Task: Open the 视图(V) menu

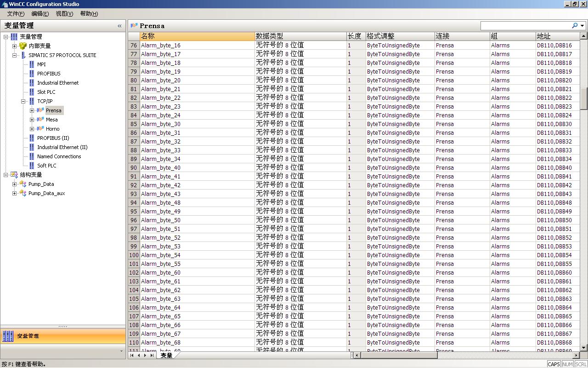Action: coord(64,14)
